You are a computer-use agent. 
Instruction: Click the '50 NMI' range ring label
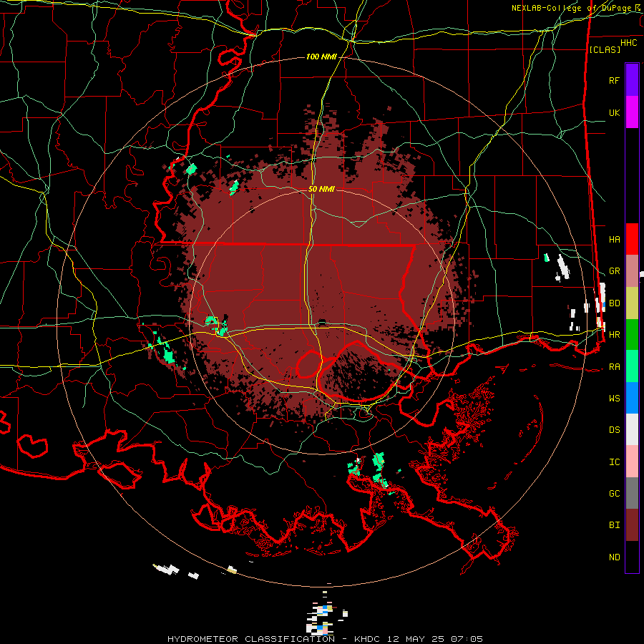(x=321, y=189)
